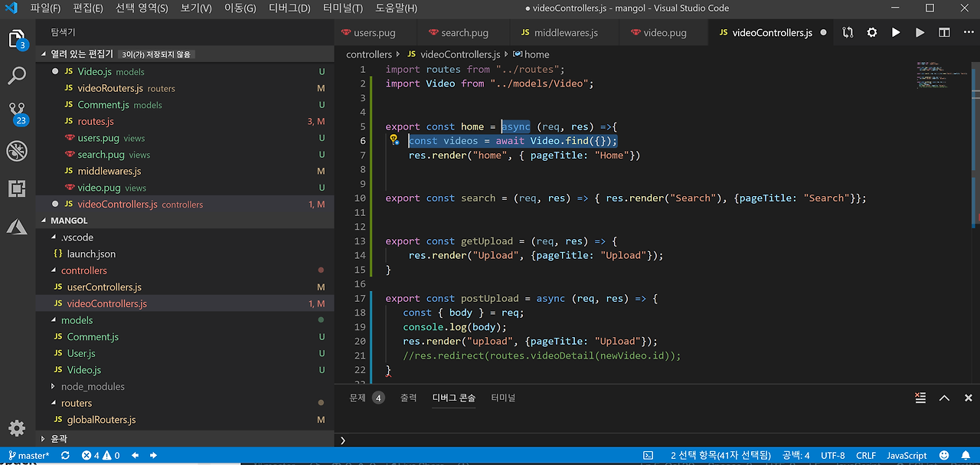Switch to the middlewares.js editor tab
Viewport: 980px width, 465px height.
pos(565,33)
